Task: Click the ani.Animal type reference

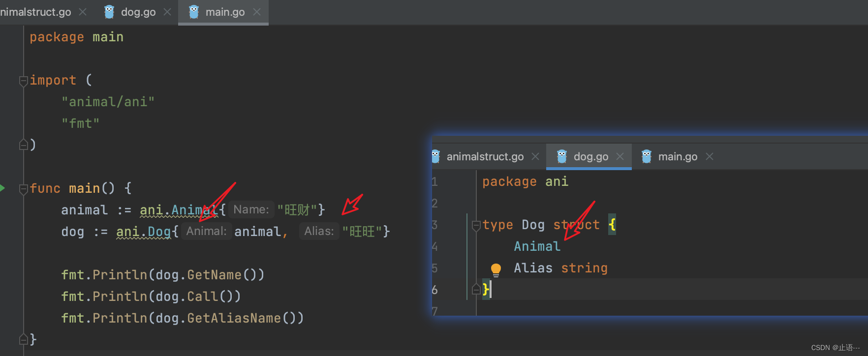Action: [x=179, y=210]
